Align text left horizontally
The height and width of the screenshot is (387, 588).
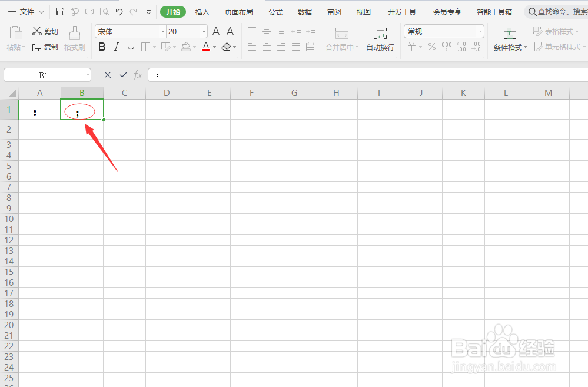point(252,47)
